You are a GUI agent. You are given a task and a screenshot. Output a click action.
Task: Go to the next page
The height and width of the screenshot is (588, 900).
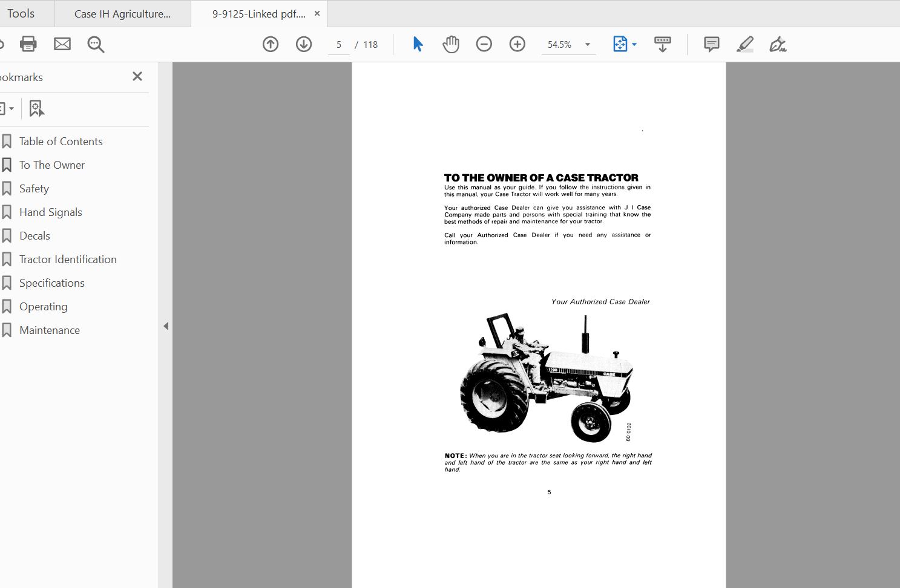(303, 44)
